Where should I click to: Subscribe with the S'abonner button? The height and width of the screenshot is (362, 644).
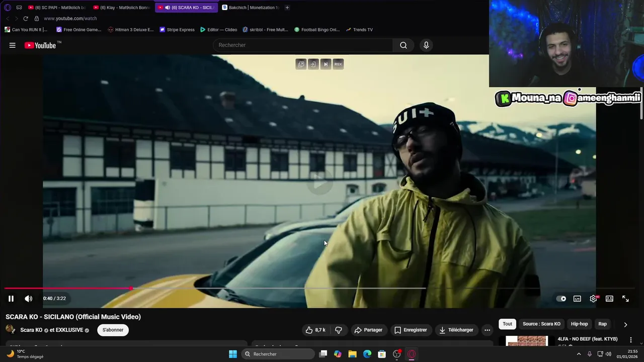[113, 330]
